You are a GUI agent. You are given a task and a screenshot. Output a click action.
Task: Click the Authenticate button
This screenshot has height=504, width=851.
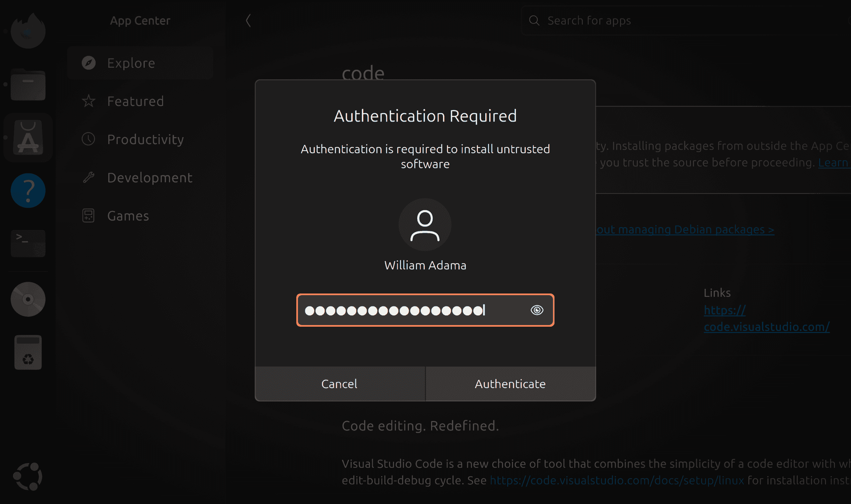510,384
